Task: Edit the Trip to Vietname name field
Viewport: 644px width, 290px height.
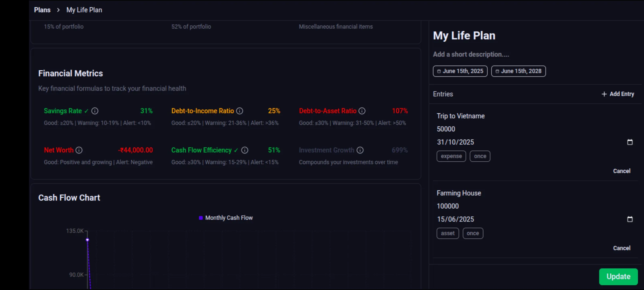Action: (535, 116)
